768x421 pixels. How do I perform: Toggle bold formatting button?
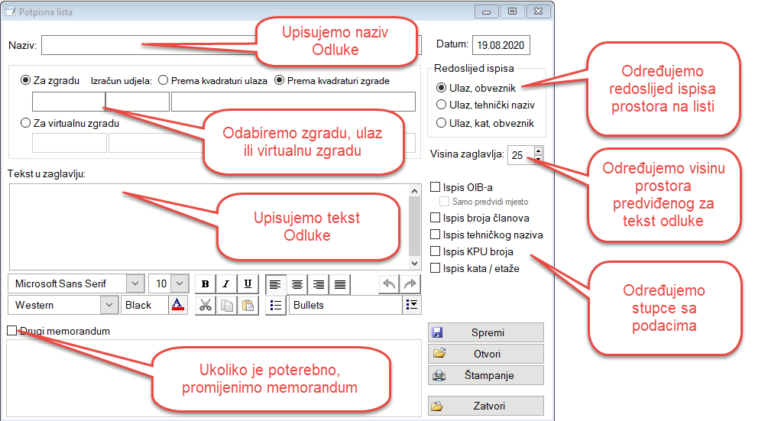point(205,284)
